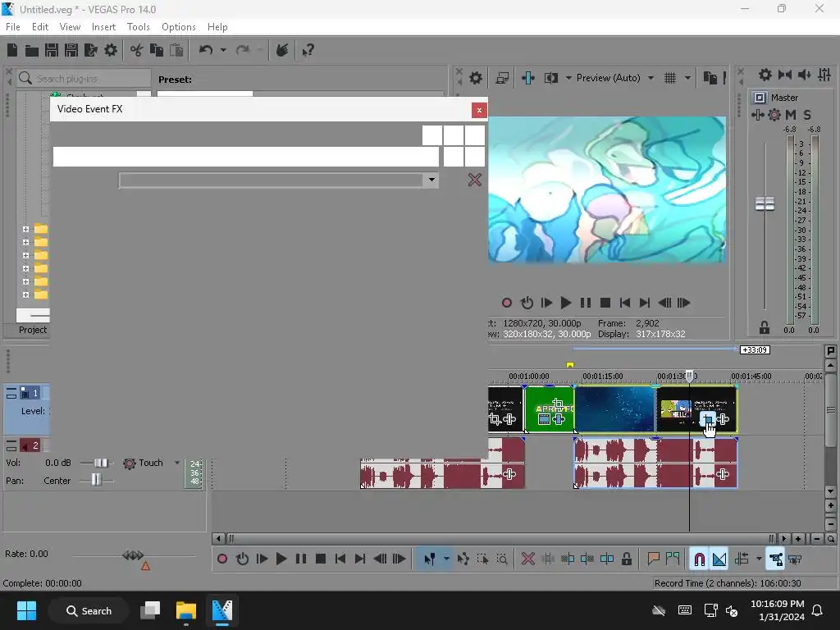Screen dimensions: 840x630
Task: Click Master FX icon under Master label
Action: [x=757, y=115]
